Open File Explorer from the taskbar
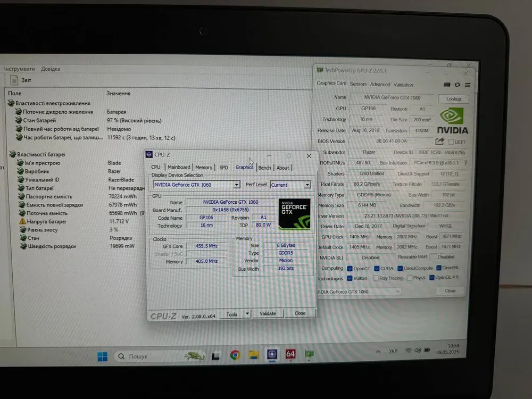This screenshot has width=532, height=399. pos(254,355)
